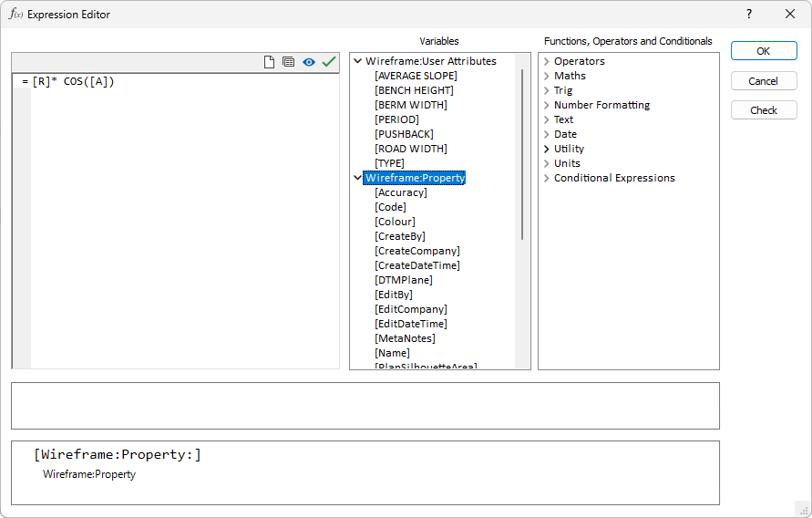Viewport: 812px width, 518px height.
Task: Expand the Operators function group
Action: 547,61
